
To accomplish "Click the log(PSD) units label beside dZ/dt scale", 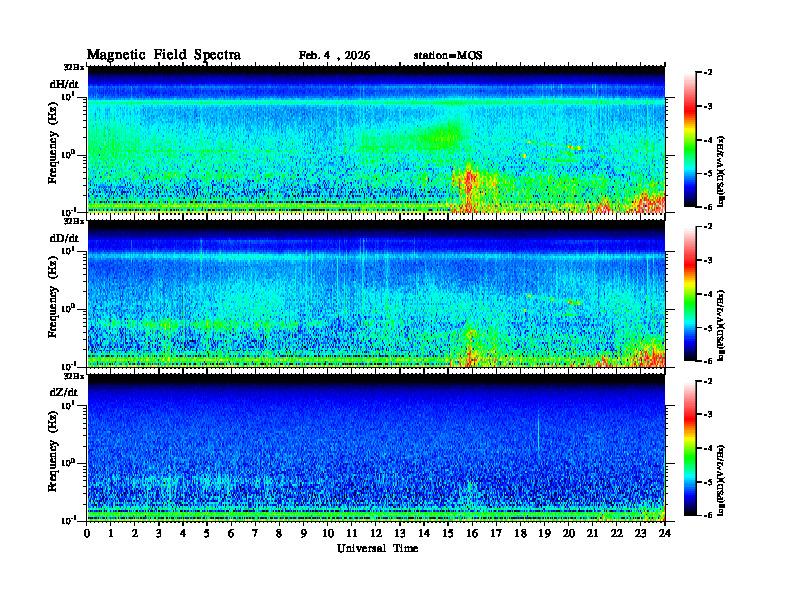I will tap(721, 480).
